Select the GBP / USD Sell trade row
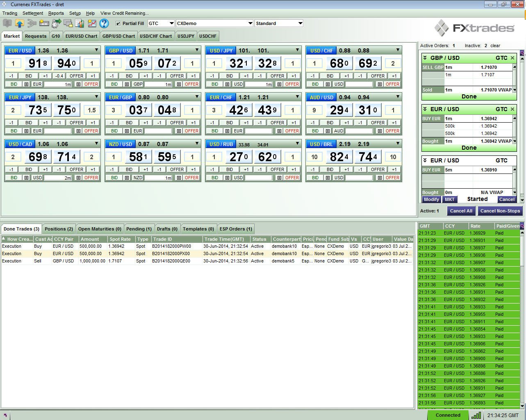This screenshot has height=420, width=526. (x=207, y=261)
